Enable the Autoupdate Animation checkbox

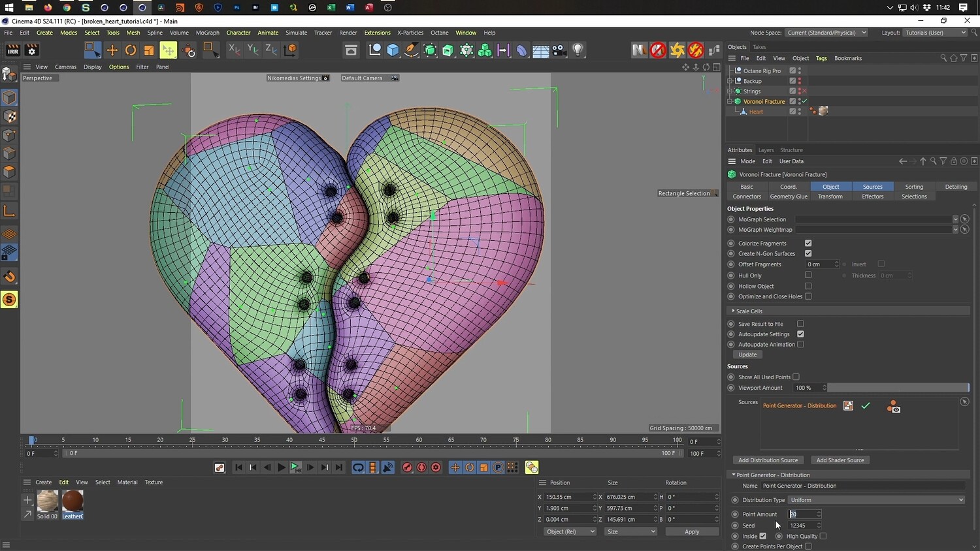(x=800, y=345)
